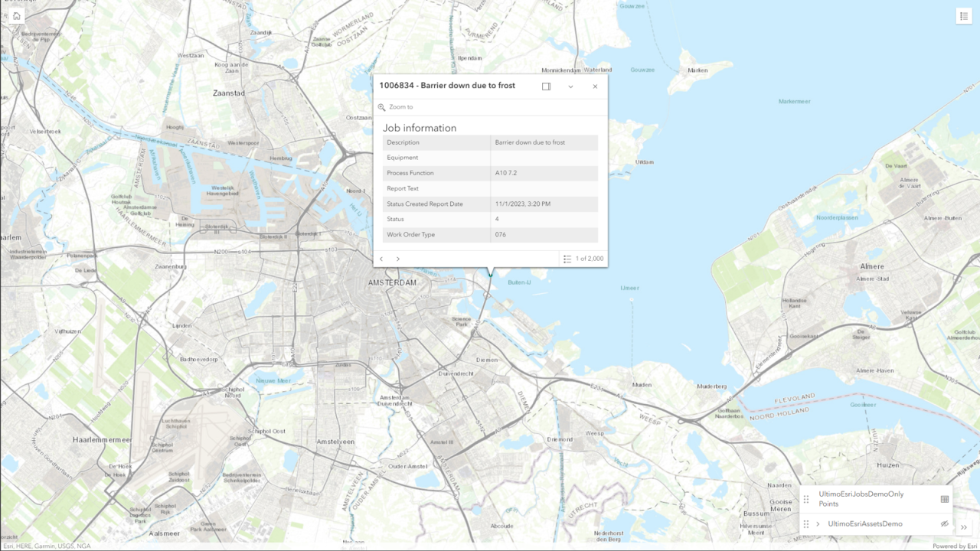Screen dimensions: 980x551
Task: Collapse the layer list with double chevron
Action: coord(964,527)
